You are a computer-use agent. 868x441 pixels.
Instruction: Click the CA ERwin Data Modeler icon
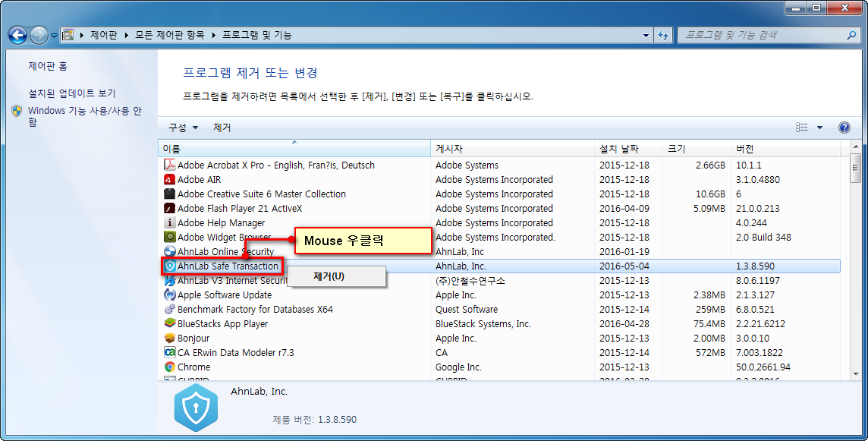[x=169, y=352]
